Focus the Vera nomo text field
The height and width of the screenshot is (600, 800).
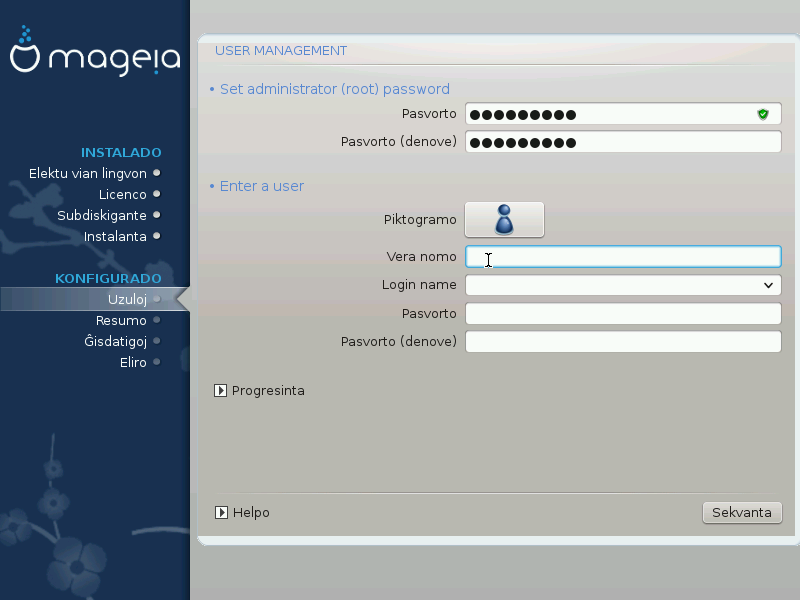pos(622,257)
